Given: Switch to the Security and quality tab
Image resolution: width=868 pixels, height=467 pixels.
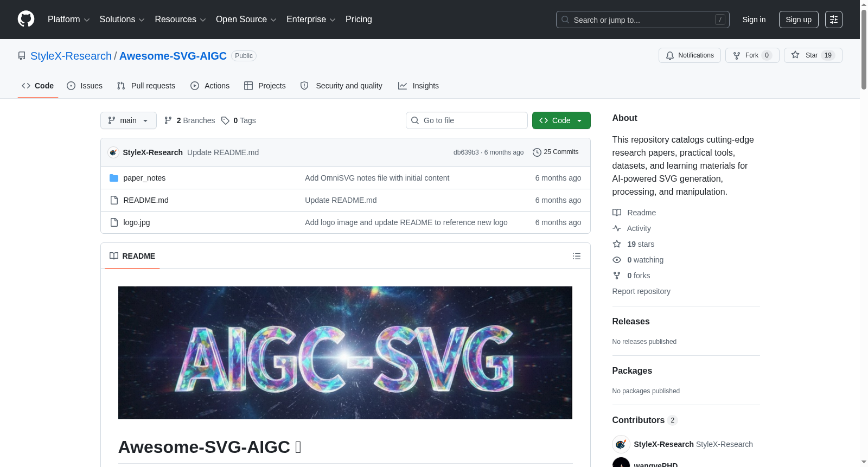Looking at the screenshot, I should point(341,86).
